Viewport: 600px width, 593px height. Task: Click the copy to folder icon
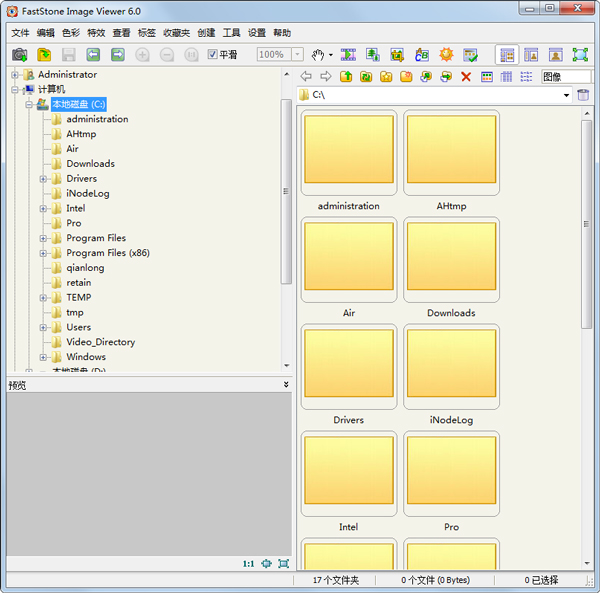point(426,77)
